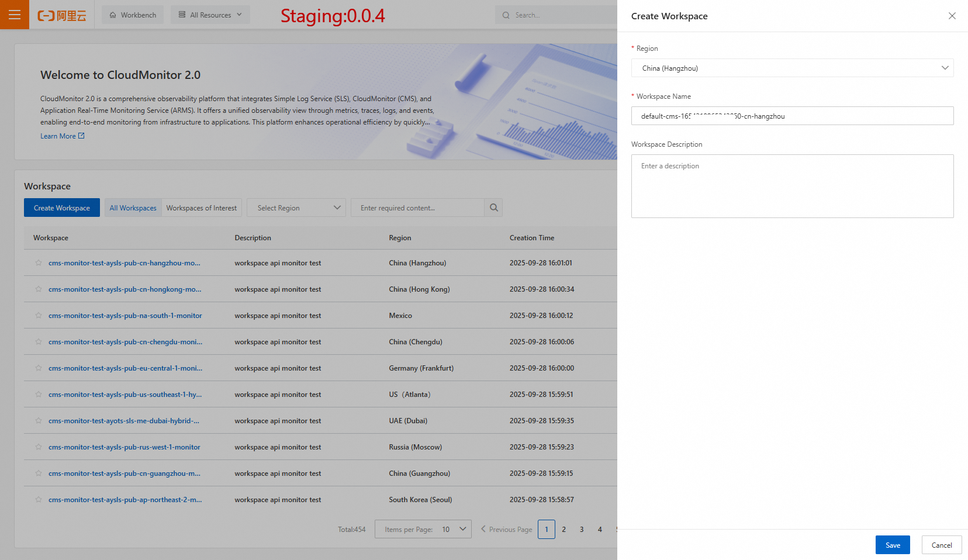This screenshot has height=560, width=968.
Task: Close the Create Workspace panel
Action: pos(952,16)
